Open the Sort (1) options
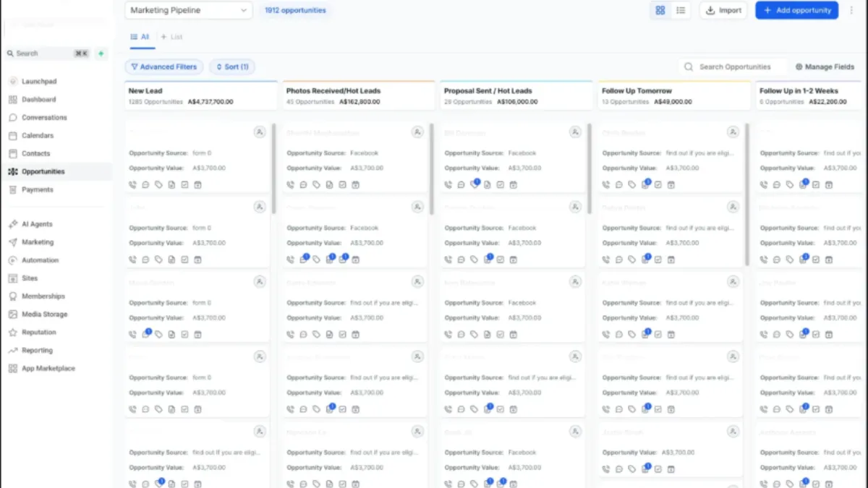This screenshot has height=488, width=868. tap(232, 67)
